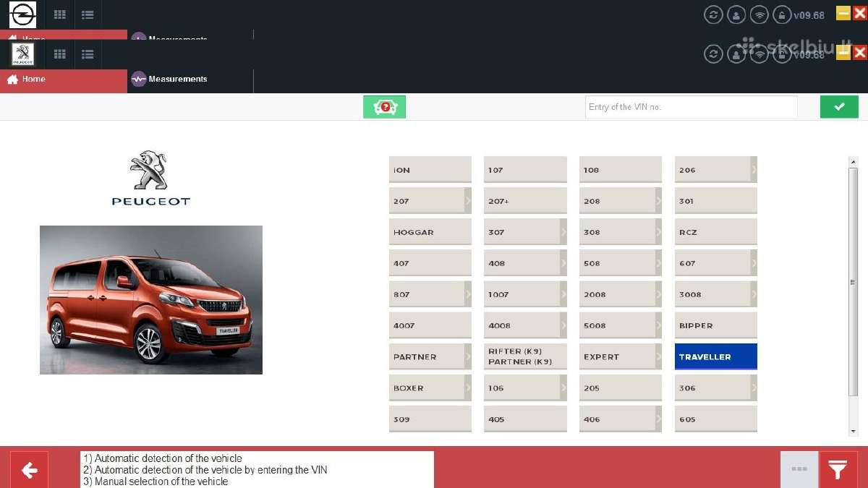Select the 407 model
Image resolution: width=868 pixels, height=488 pixels.
tap(430, 263)
